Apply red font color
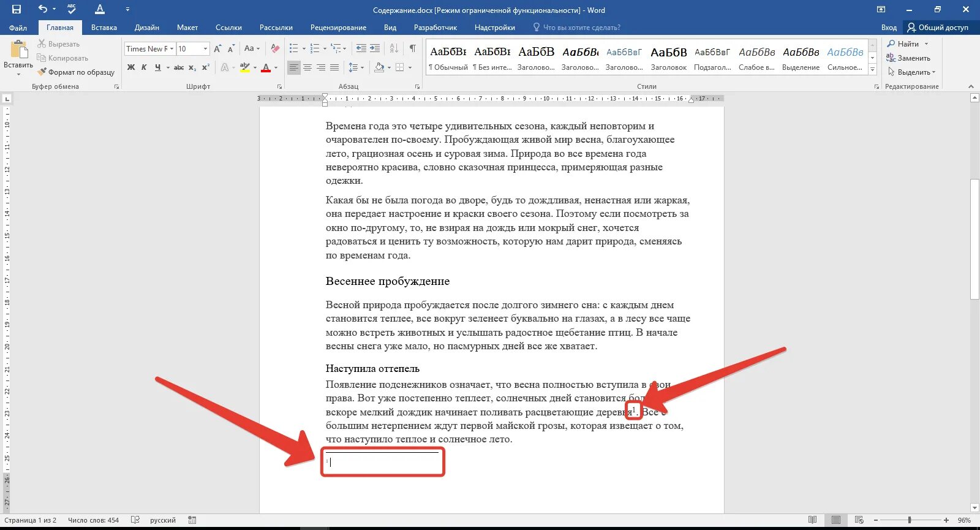 [x=266, y=67]
